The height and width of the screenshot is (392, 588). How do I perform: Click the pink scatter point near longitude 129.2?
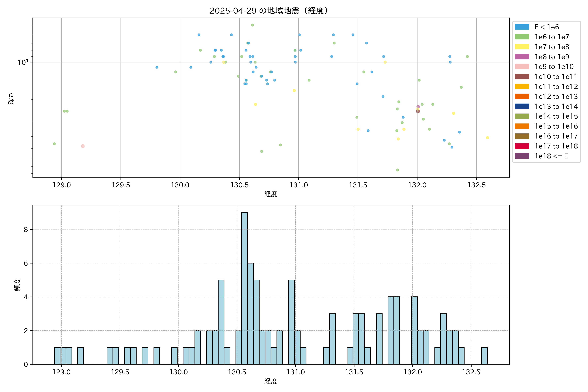pyautogui.click(x=83, y=146)
